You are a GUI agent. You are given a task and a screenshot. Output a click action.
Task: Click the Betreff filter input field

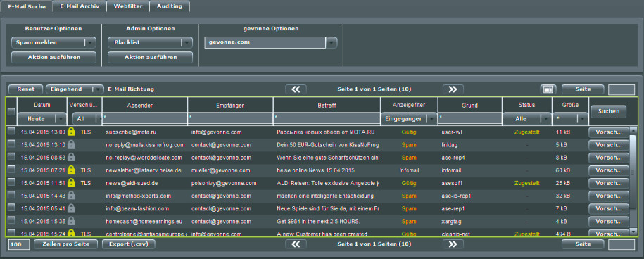click(x=327, y=119)
